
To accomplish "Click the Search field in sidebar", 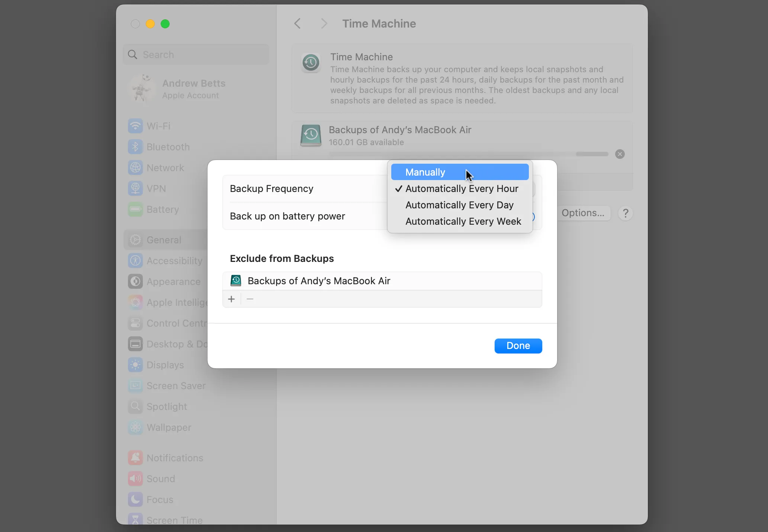I will 196,55.
